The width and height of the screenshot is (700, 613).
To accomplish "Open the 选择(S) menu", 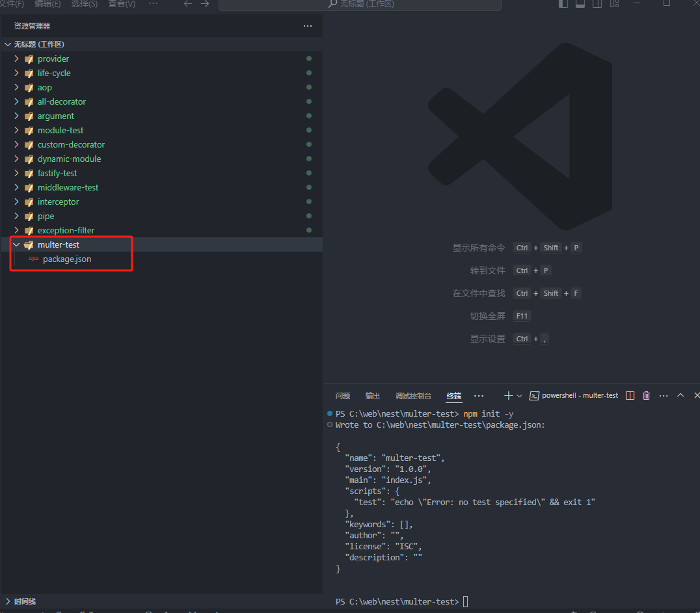I will tap(85, 4).
